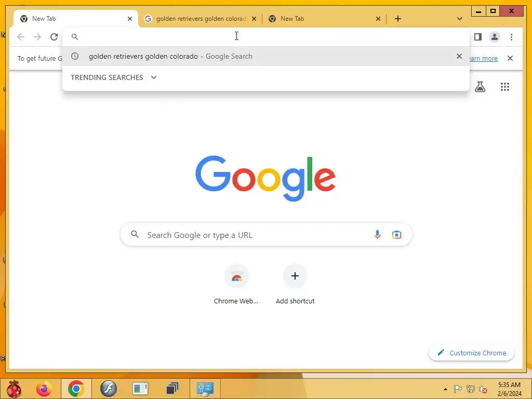Viewport: 532px width, 399px height.
Task: Open the side panel icon in the toolbar
Action: [x=478, y=37]
